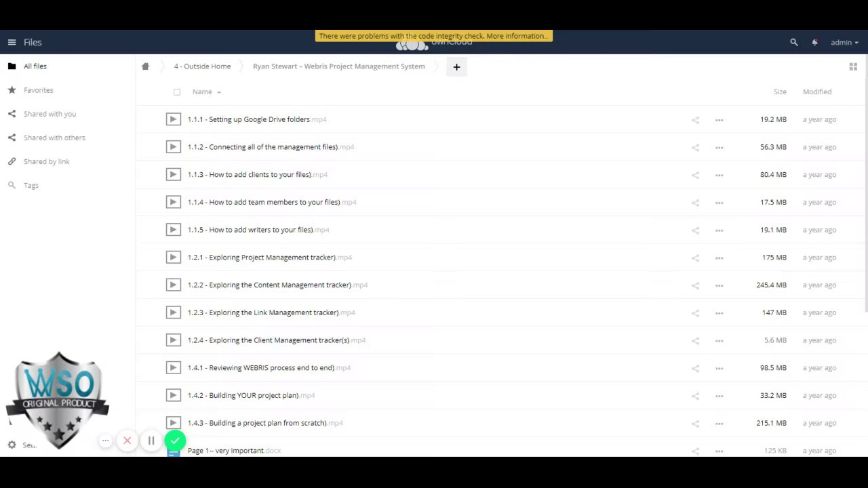Viewport: 868px width, 488px height.
Task: Share 1.2.2 Content Management tracker video
Action: [695, 285]
